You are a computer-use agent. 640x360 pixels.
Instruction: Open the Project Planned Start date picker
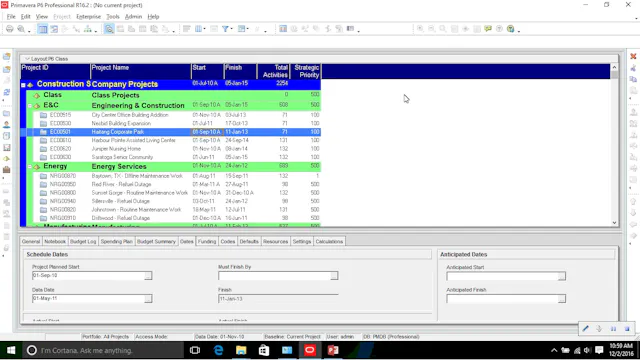148,276
